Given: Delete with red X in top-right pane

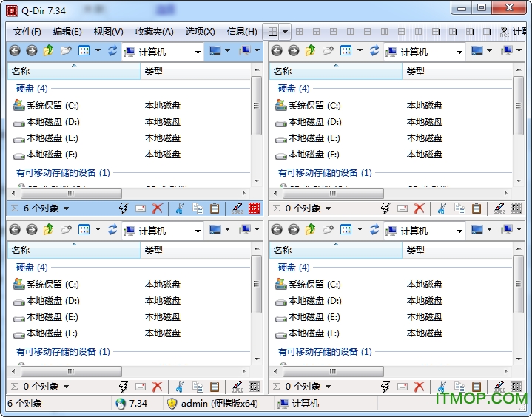Looking at the screenshot, I should [419, 208].
